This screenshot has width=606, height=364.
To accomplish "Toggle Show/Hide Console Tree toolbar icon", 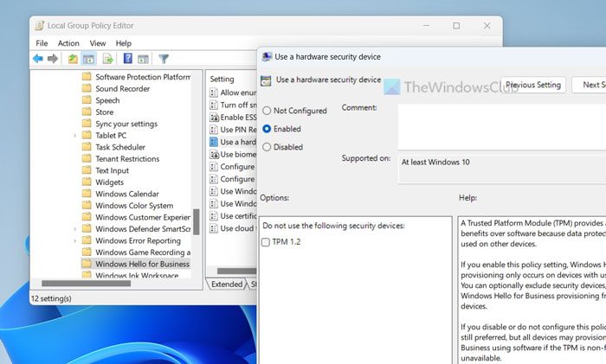I will click(88, 59).
